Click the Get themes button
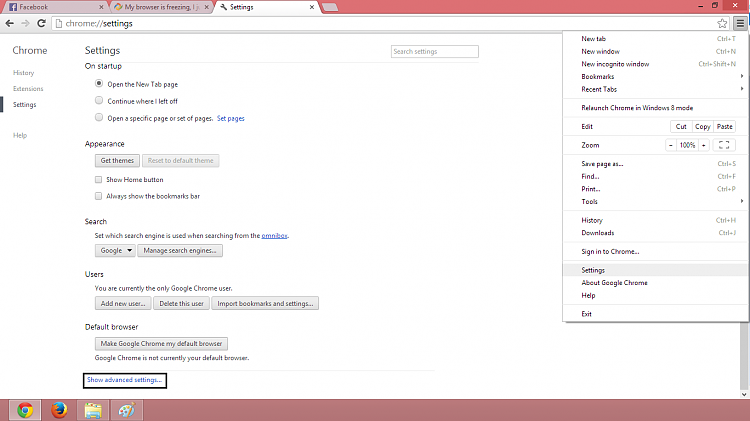Screen dimensions: 750x421 117,160
